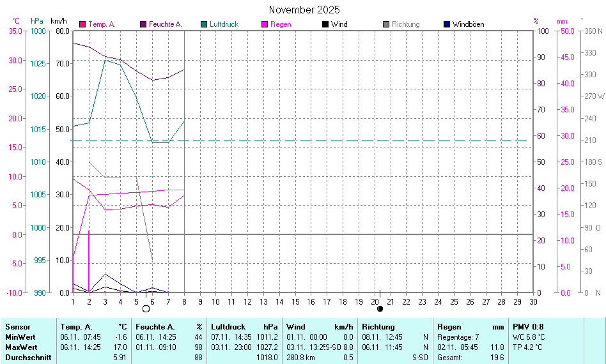Click the new moon symbol near day 20
606x364 pixels.
point(380,308)
